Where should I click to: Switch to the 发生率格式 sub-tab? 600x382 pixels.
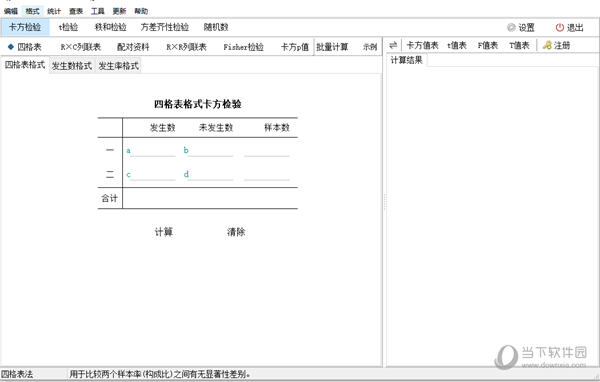pyautogui.click(x=119, y=66)
